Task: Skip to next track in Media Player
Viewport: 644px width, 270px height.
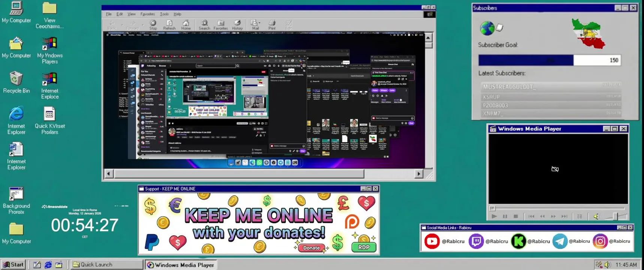Action: coord(565,216)
